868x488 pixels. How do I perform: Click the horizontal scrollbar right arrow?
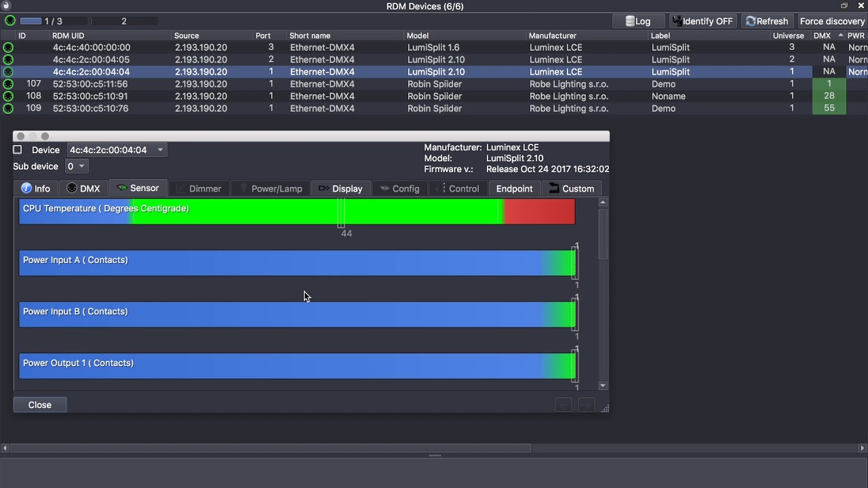[x=863, y=448]
